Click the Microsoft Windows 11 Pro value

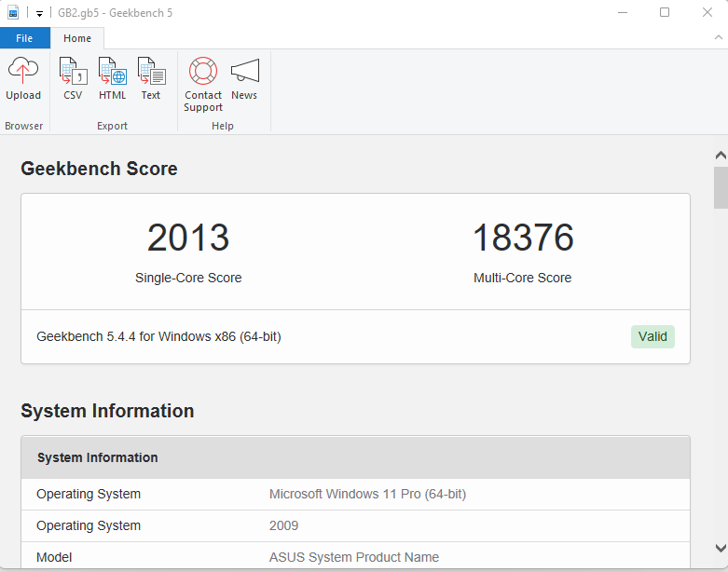pos(367,494)
